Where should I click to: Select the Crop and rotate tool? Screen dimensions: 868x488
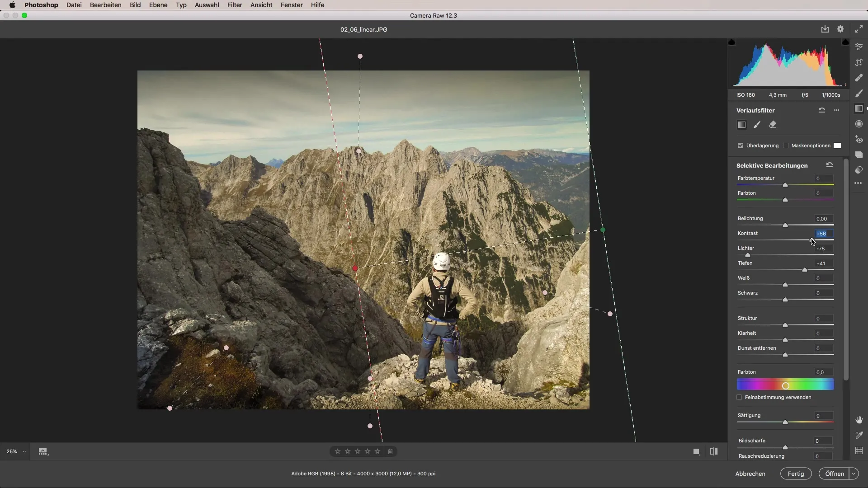[859, 63]
